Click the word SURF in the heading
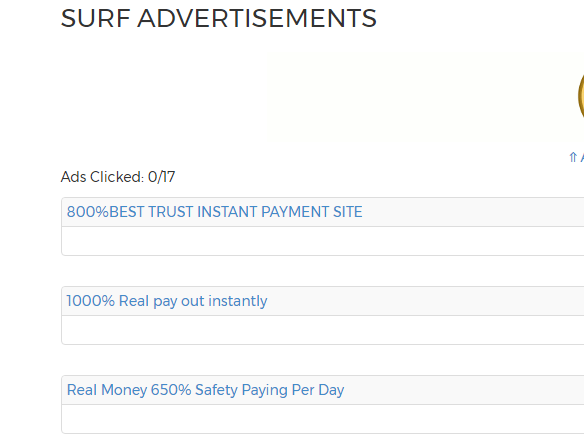Screen dimensions: 584x438 (x=95, y=18)
